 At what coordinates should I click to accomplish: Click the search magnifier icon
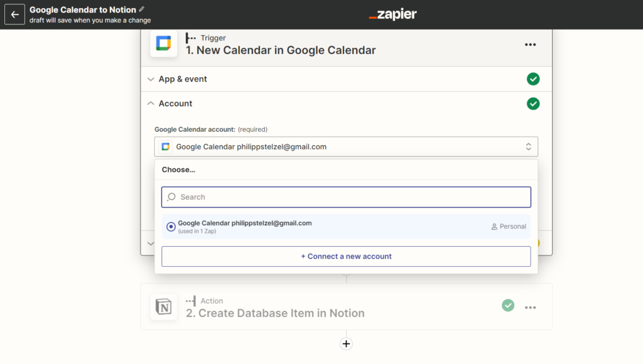click(171, 197)
